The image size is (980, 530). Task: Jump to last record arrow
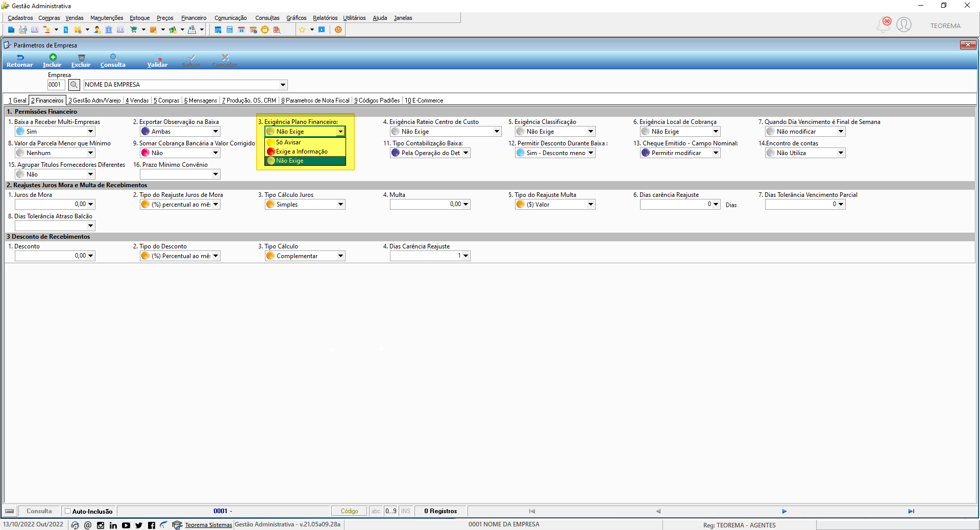[911, 511]
